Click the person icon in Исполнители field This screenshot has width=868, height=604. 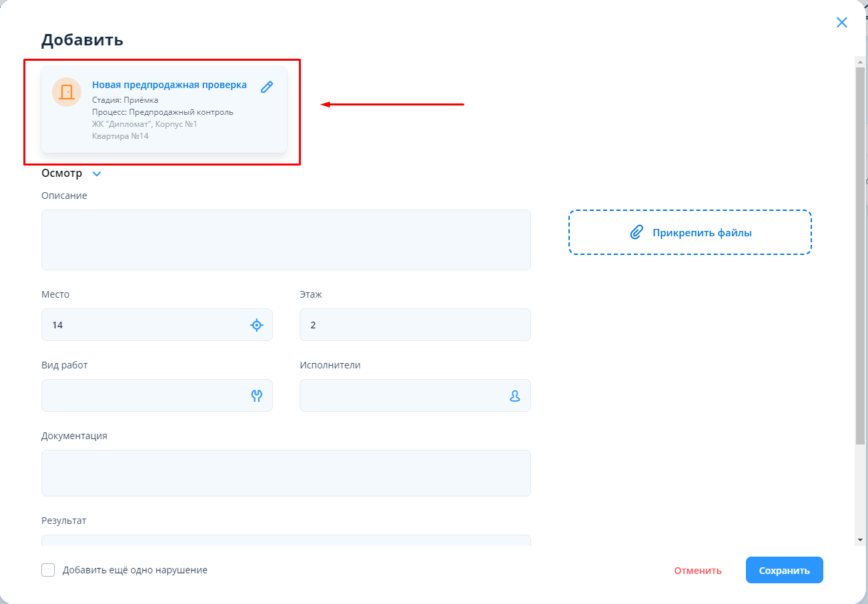(x=515, y=396)
